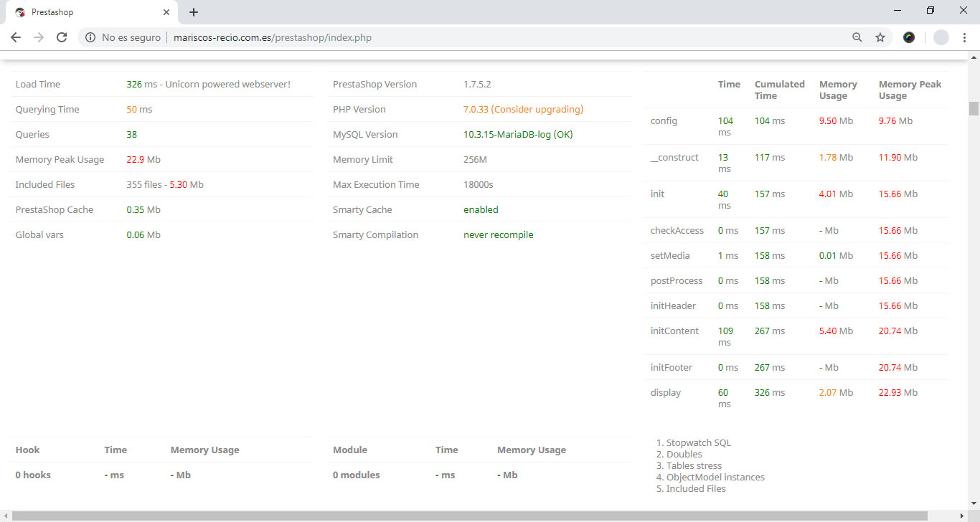The image size is (980, 522).
Task: Click the initHeader row label
Action: click(x=673, y=306)
